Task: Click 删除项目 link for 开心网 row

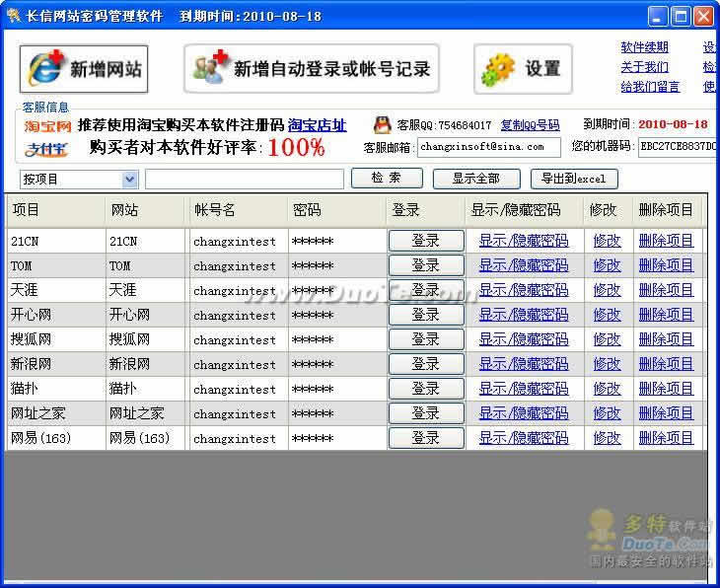Action: [x=667, y=315]
